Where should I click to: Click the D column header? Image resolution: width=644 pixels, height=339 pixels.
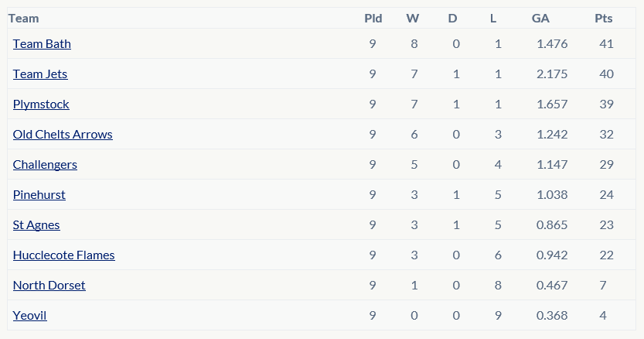tap(452, 19)
